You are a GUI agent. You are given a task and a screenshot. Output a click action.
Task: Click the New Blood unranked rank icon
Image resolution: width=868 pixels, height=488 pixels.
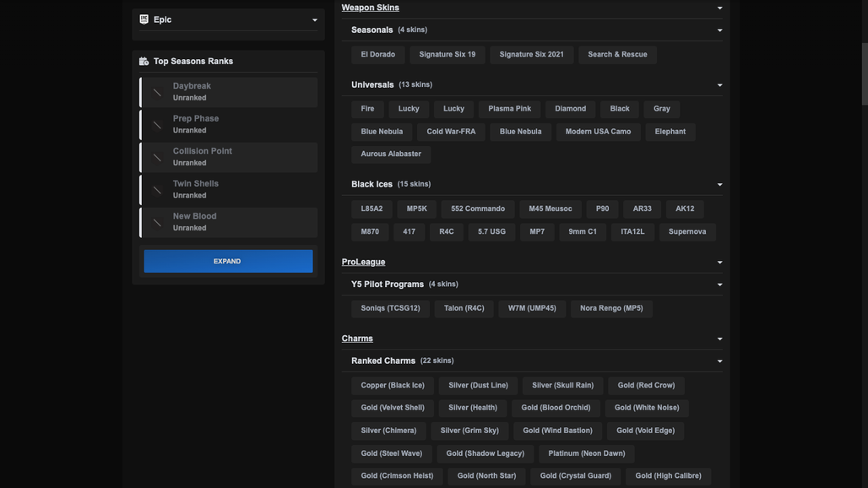click(157, 222)
